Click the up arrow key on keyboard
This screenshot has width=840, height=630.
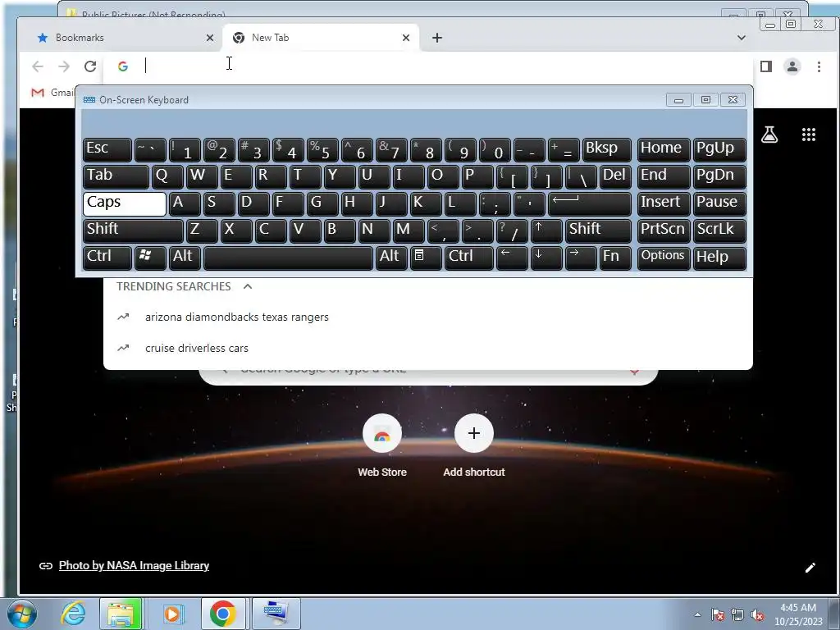click(x=546, y=231)
